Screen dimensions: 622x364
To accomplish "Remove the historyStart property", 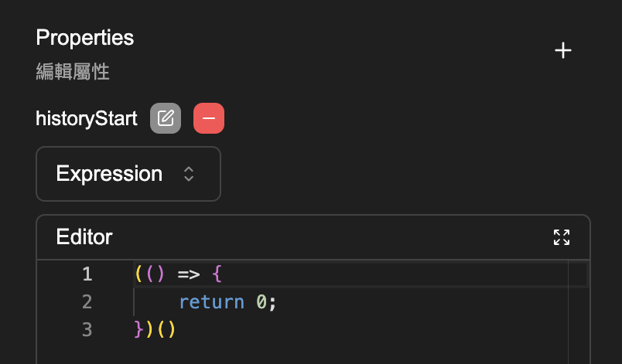I will [x=209, y=118].
